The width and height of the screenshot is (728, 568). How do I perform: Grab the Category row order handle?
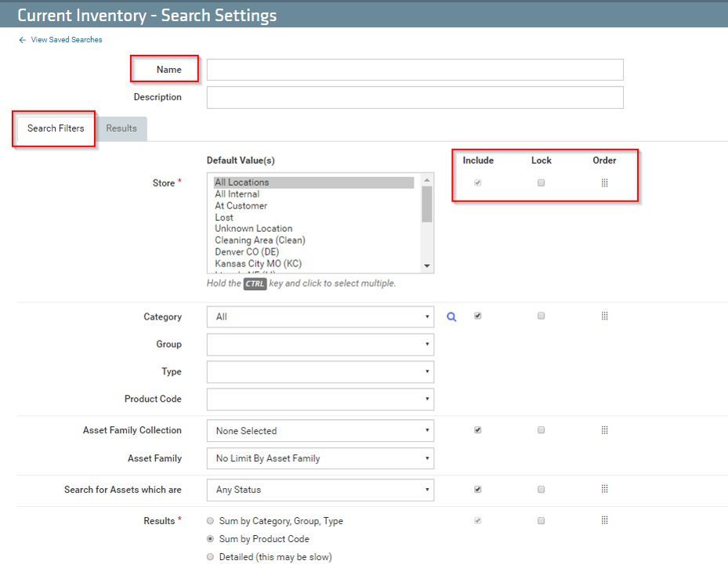604,316
